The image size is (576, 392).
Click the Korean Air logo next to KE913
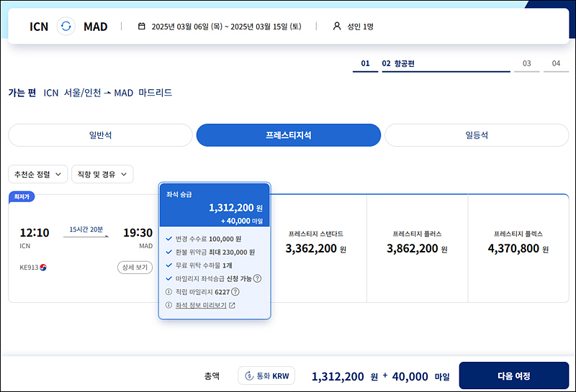(x=43, y=267)
